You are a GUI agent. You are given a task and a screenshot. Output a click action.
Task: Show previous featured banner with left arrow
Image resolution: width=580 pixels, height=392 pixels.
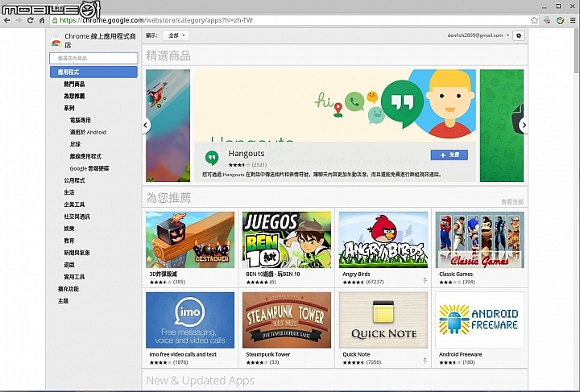(146, 126)
